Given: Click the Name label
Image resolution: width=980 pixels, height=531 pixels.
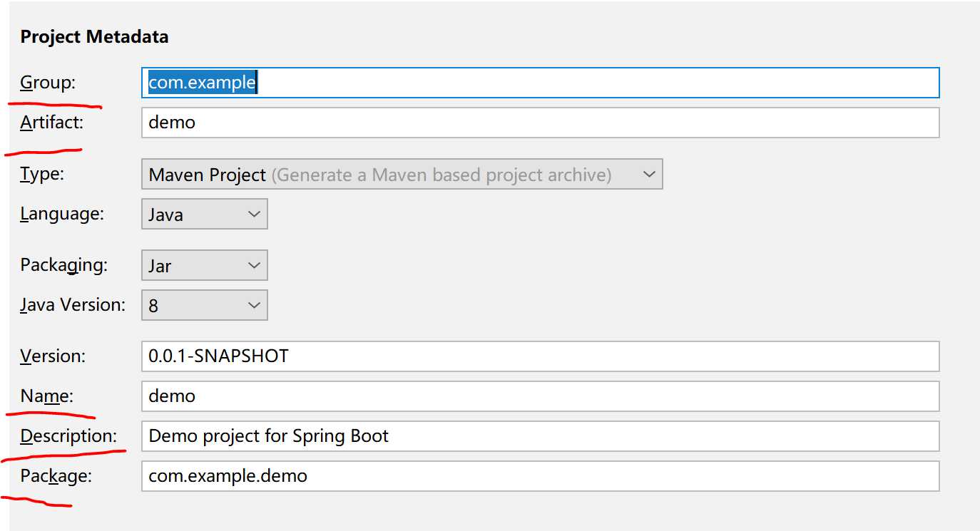Looking at the screenshot, I should pos(47,396).
